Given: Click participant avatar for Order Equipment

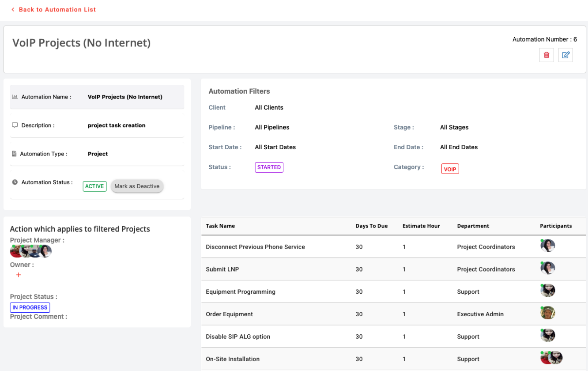Looking at the screenshot, I should tap(548, 313).
